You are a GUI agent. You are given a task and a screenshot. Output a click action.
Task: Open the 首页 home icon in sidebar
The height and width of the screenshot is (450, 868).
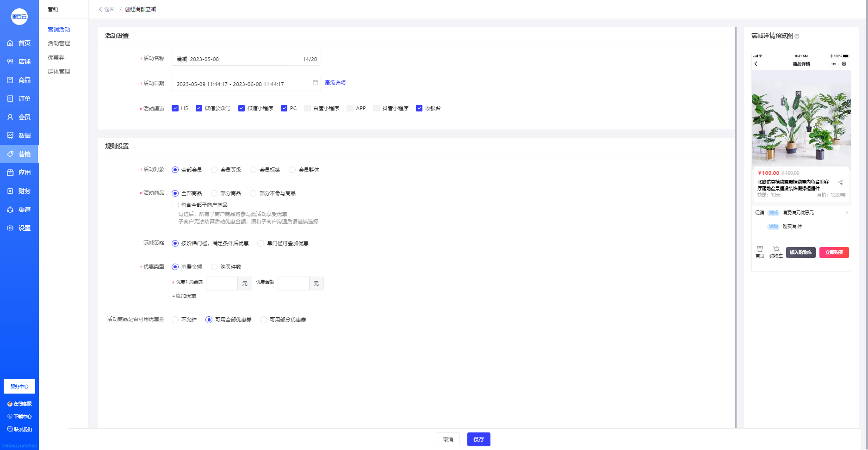(10, 43)
